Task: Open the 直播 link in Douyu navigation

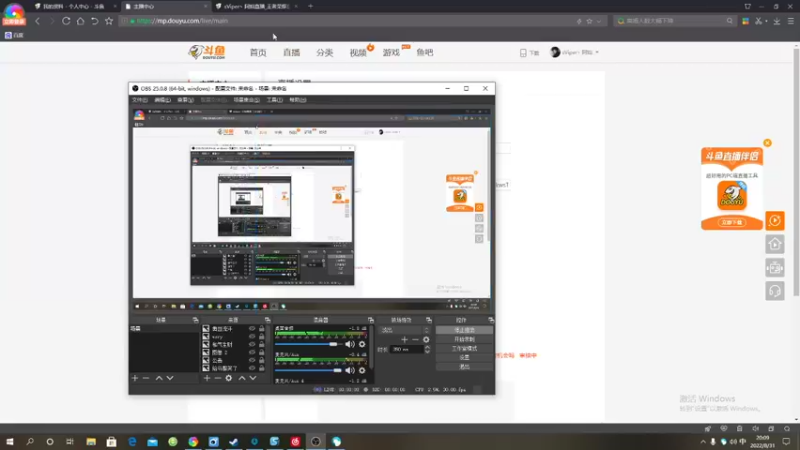Action: click(291, 53)
